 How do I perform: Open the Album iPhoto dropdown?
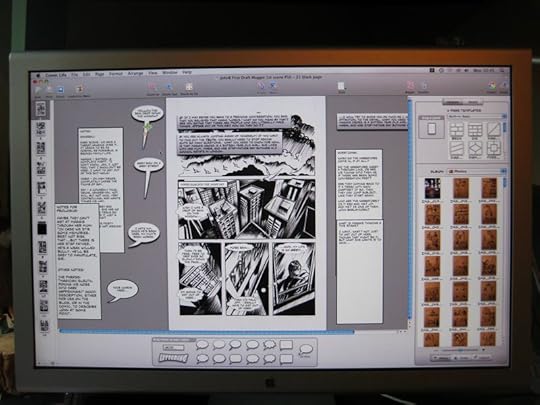tap(477, 171)
